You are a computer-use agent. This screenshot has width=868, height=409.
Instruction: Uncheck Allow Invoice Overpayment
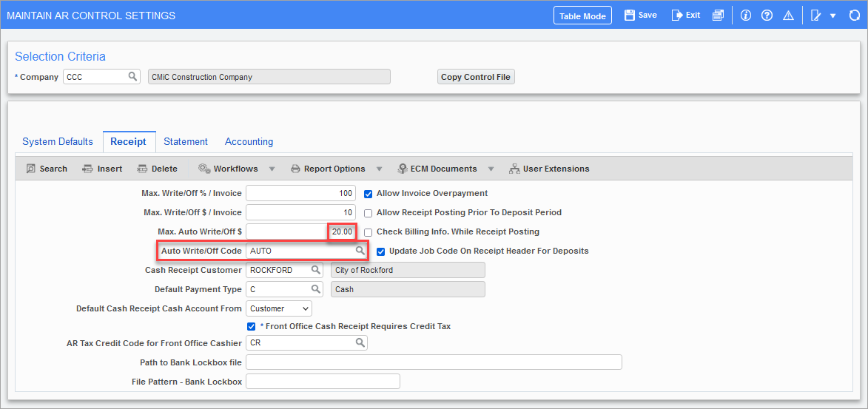coord(368,194)
